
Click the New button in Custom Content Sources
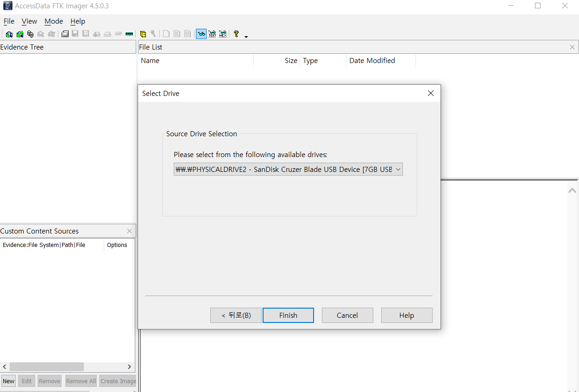click(9, 381)
